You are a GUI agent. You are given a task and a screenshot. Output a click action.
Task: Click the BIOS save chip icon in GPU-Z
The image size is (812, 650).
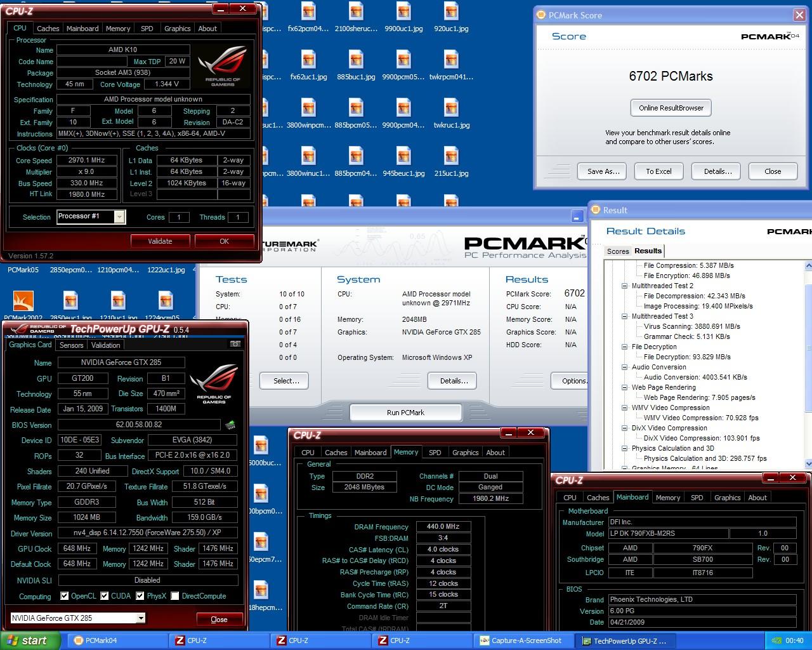230,425
